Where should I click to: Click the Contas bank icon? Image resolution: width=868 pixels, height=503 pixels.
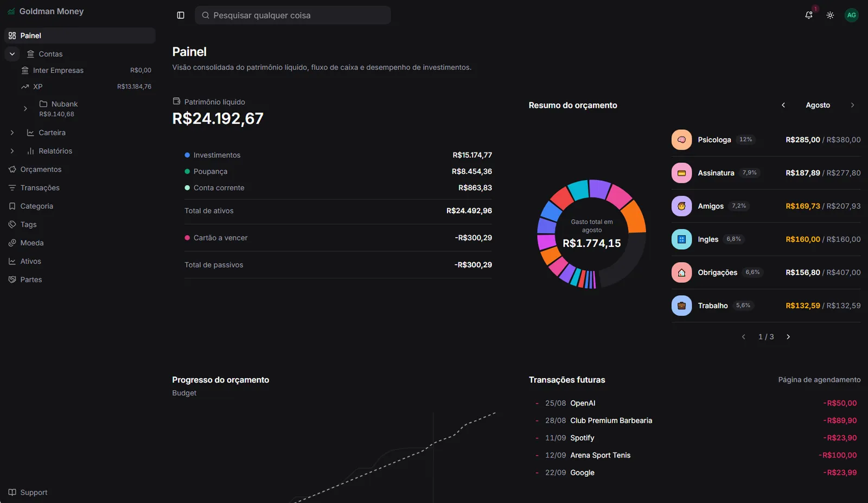click(30, 54)
